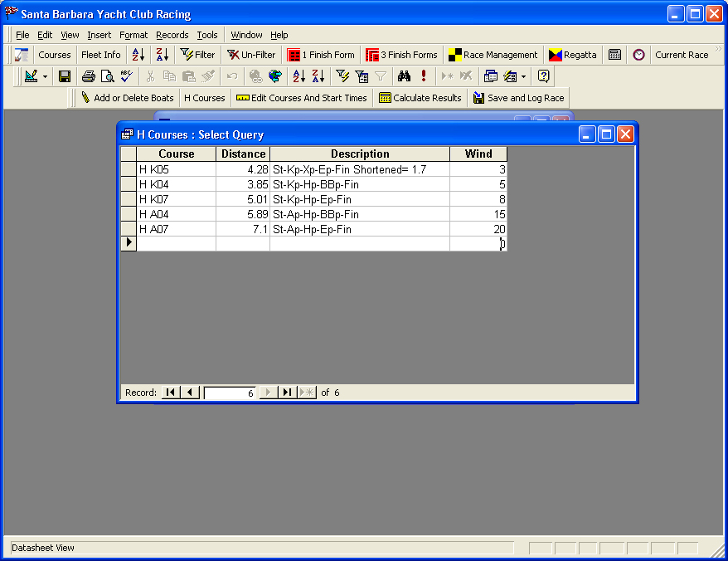Image resolution: width=728 pixels, height=561 pixels.
Task: Sort descending in top custom toolbar
Action: [x=162, y=55]
